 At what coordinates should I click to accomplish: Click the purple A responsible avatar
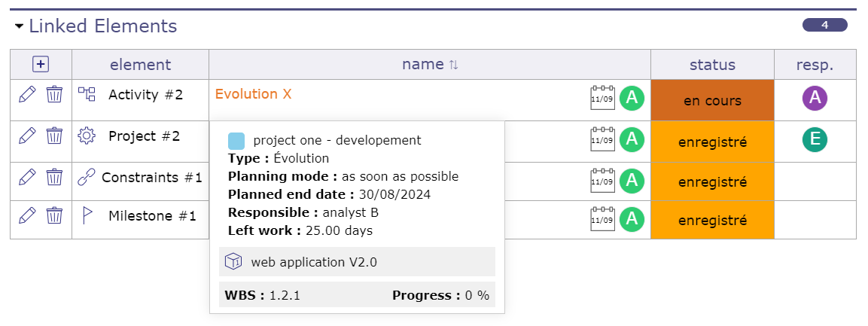tap(815, 99)
